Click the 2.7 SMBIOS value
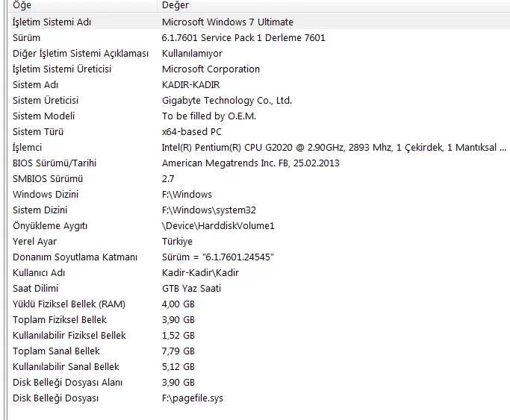Viewport: 510px width, 420px height. pyautogui.click(x=168, y=178)
